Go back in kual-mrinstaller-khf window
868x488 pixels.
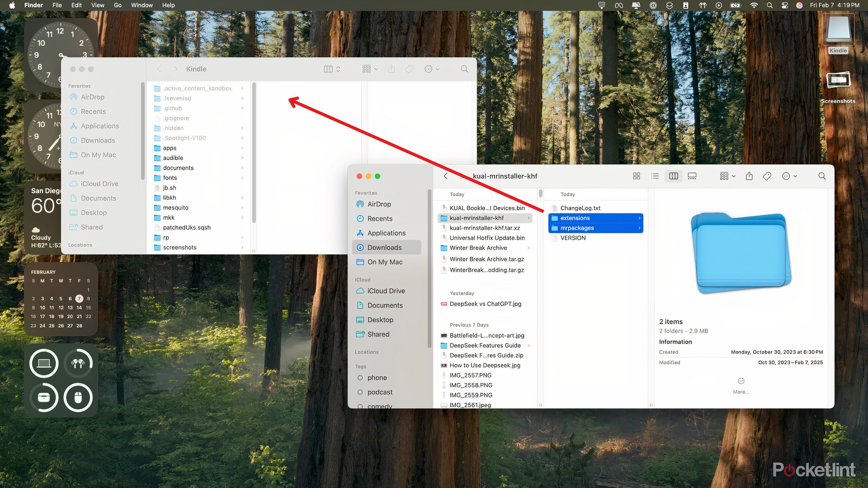pyautogui.click(x=446, y=176)
